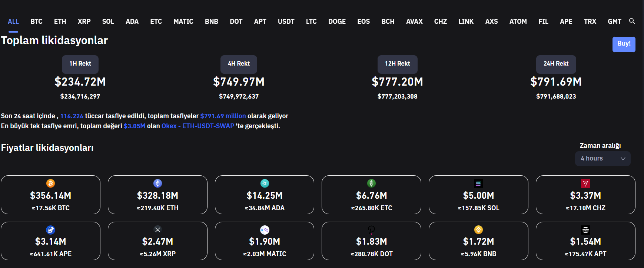The height and width of the screenshot is (268, 644).
Task: Click the Ethereum coin icon
Action: [x=157, y=183]
